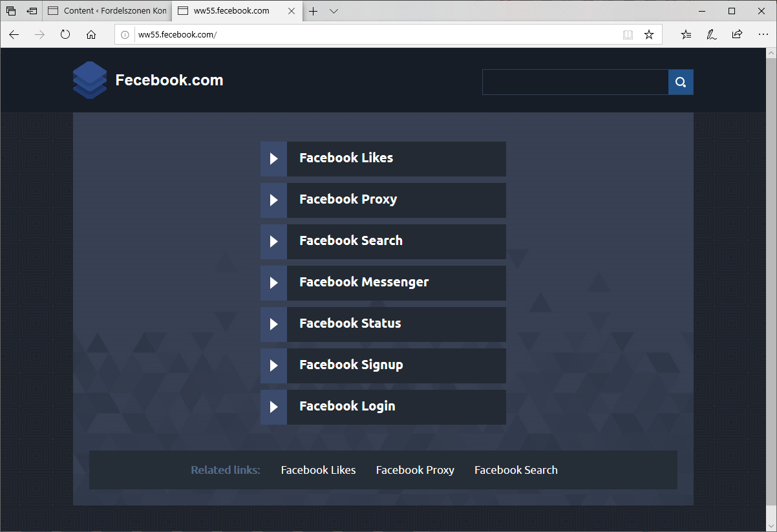
Task: Open the Facebook Signup button
Action: (383, 365)
